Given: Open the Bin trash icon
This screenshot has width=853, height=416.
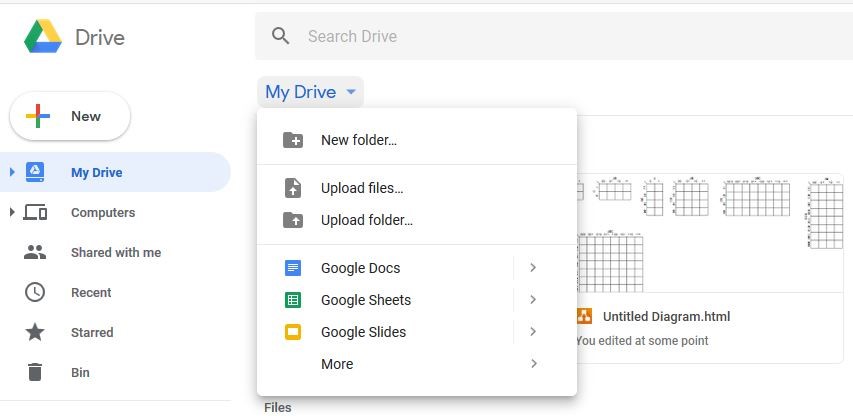Looking at the screenshot, I should coord(35,372).
